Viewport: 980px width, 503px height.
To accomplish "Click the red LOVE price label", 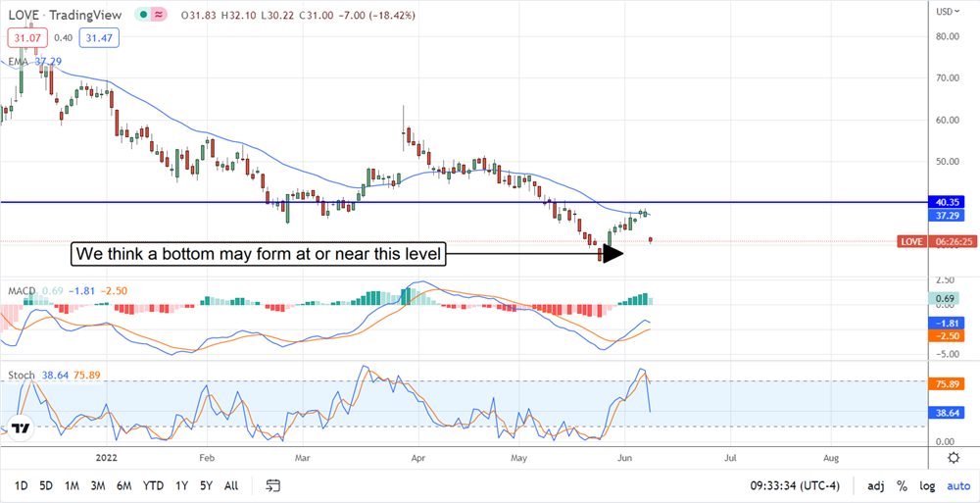I will pos(911,241).
